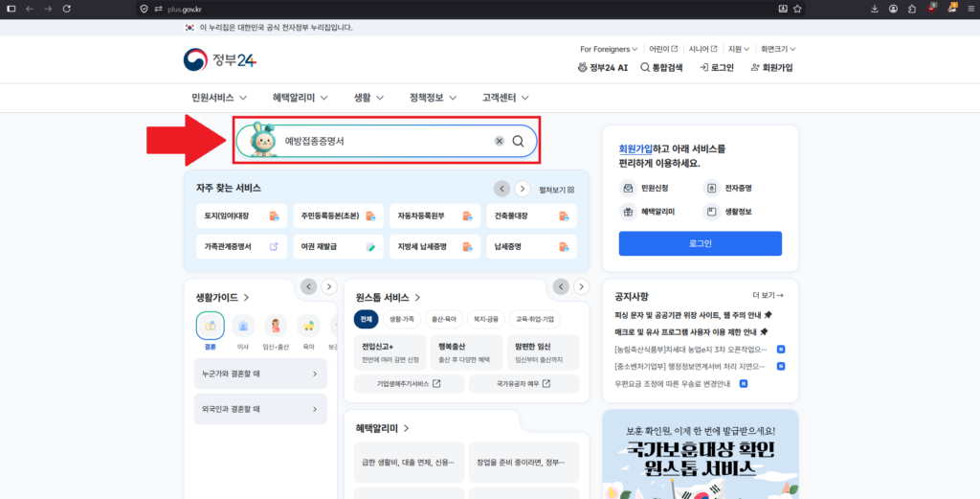Click the 정부24 logo

(x=220, y=60)
